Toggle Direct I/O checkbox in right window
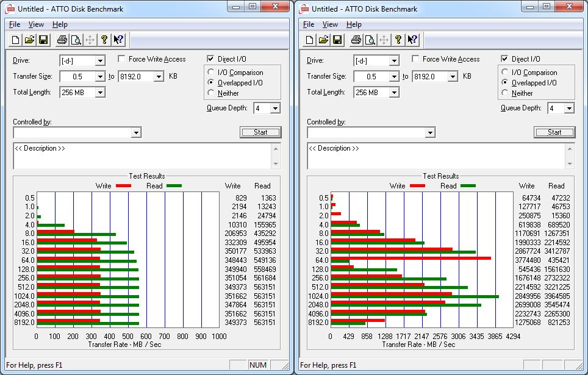This screenshot has width=588, height=375. 504,59
